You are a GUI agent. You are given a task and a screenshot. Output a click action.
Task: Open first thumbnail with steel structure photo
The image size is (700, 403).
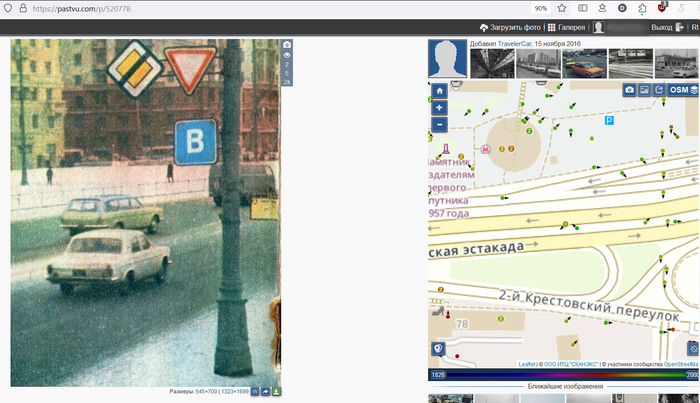point(492,64)
